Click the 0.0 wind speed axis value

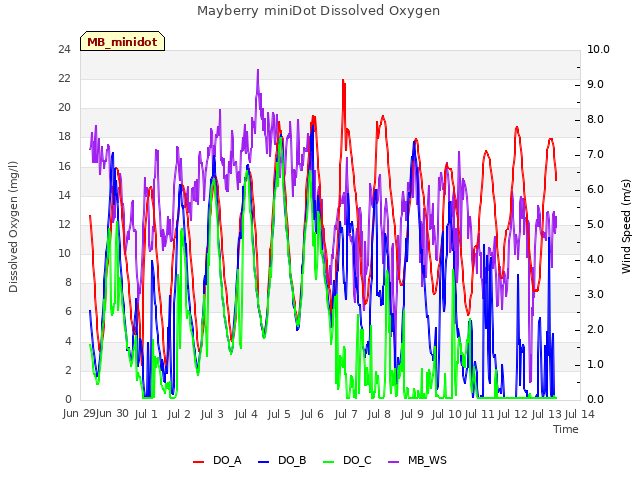point(596,400)
